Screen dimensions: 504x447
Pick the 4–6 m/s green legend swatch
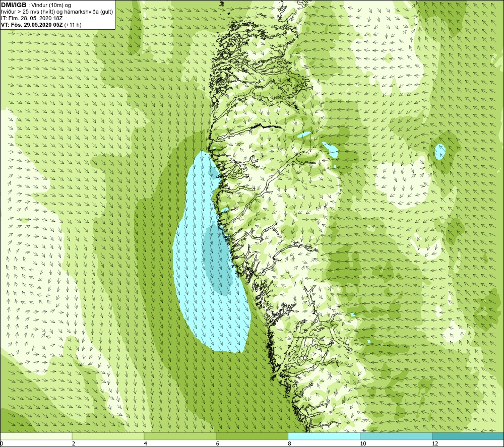[x=180, y=436]
